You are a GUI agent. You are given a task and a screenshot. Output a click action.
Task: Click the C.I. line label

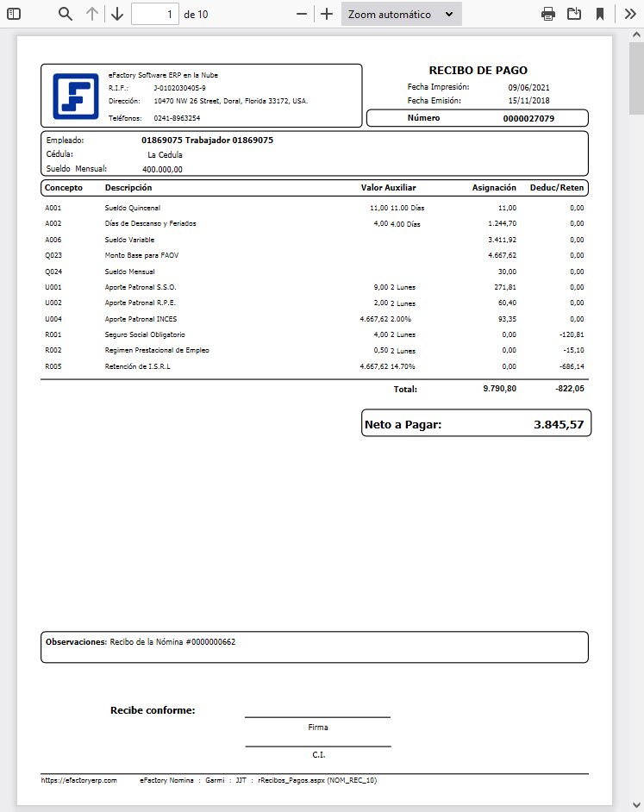pos(319,755)
